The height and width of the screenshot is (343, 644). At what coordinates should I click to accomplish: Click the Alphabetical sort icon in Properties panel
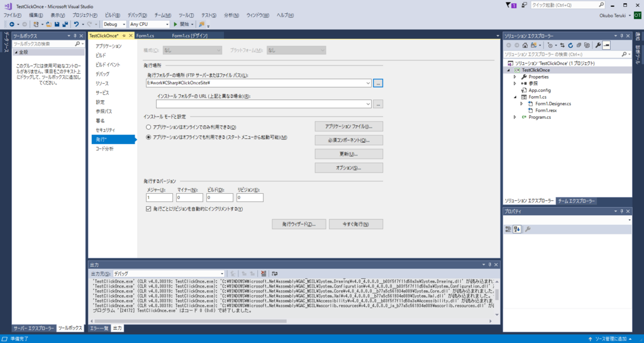point(517,229)
